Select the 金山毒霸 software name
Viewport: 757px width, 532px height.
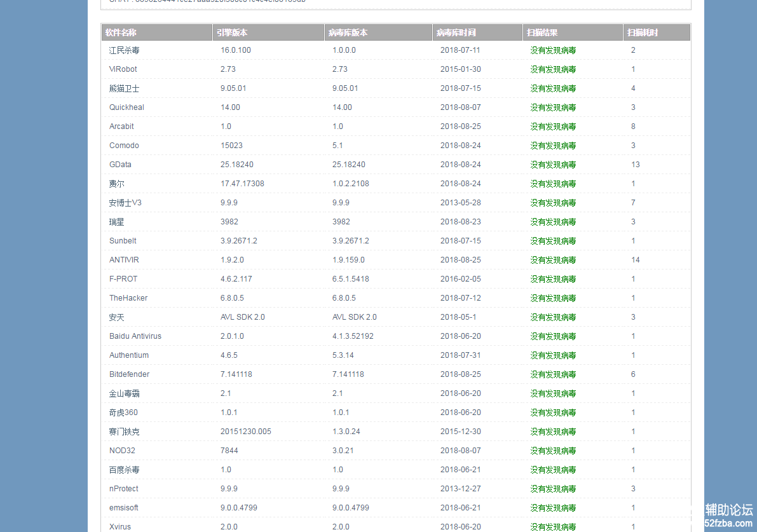(124, 393)
